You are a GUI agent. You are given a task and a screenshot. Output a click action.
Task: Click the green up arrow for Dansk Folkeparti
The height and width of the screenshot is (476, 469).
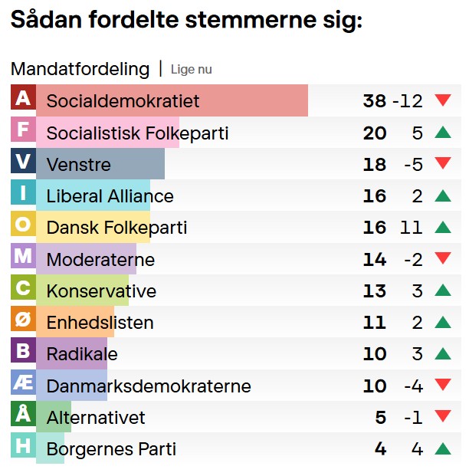pyautogui.click(x=442, y=227)
